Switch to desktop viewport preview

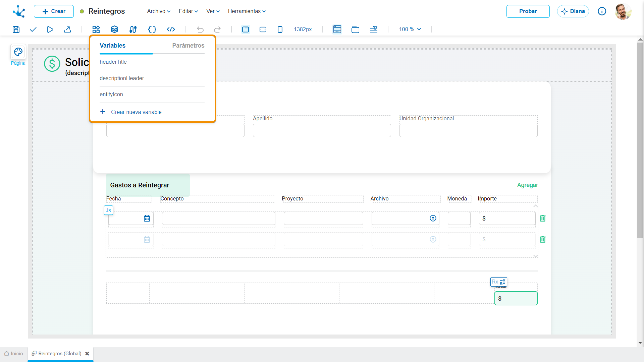tap(246, 29)
